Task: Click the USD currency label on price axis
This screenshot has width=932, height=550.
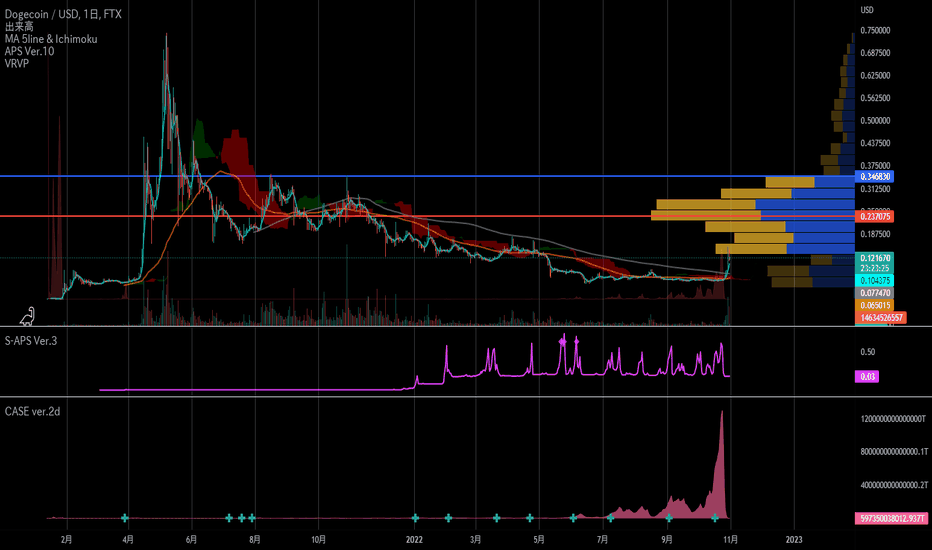Action: (x=866, y=10)
